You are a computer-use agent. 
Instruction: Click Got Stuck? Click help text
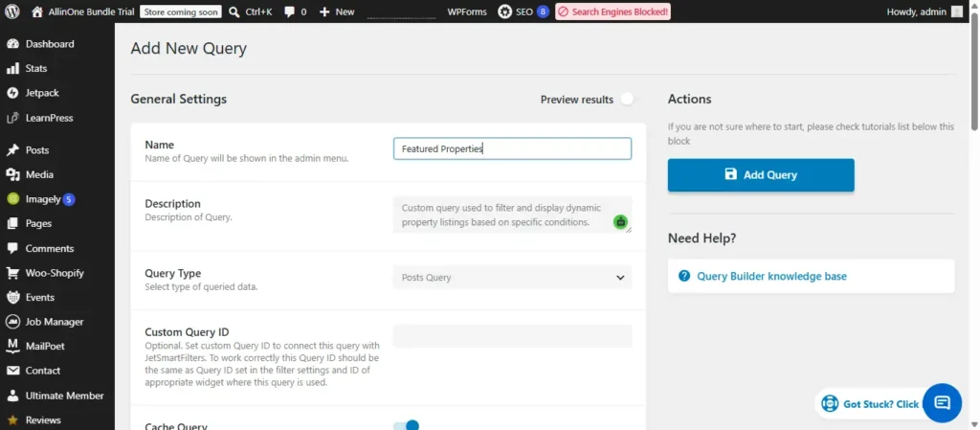tap(881, 404)
